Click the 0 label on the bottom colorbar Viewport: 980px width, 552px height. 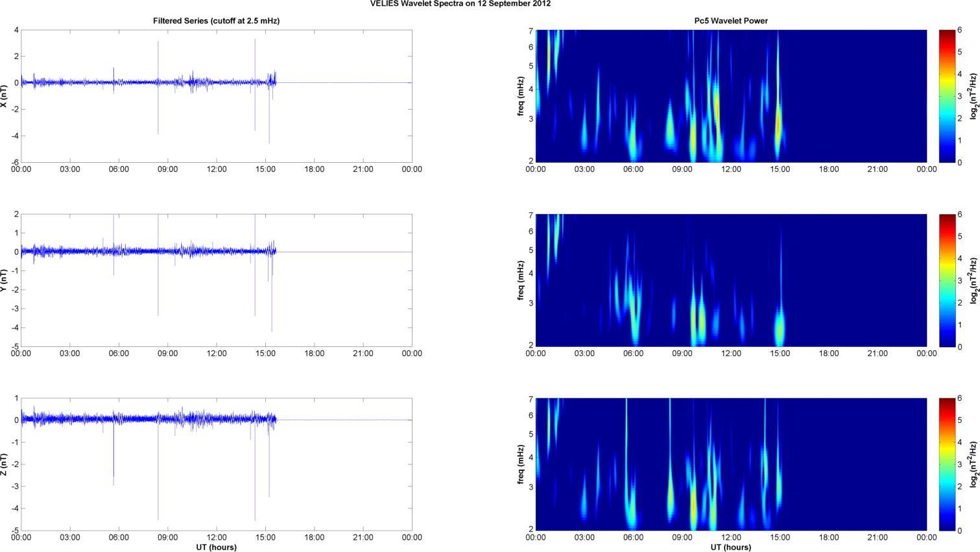pyautogui.click(x=960, y=531)
